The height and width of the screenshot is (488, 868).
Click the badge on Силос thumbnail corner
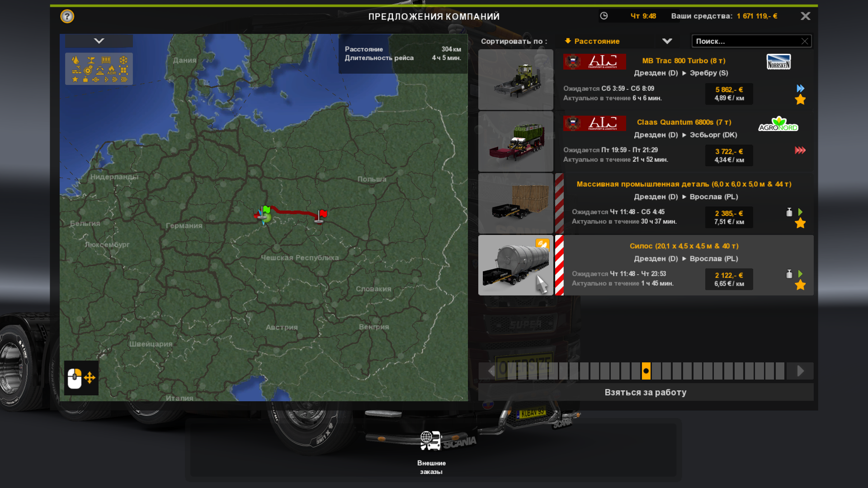point(542,244)
